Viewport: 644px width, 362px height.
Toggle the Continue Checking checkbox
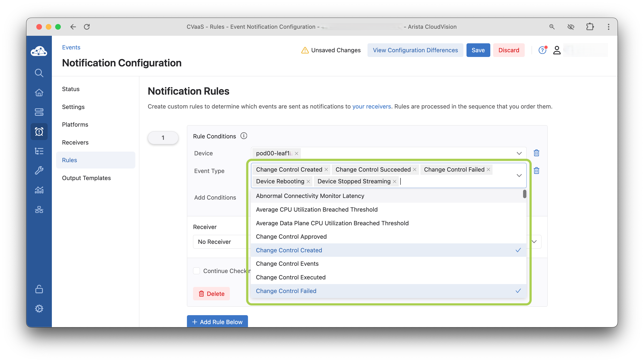[x=197, y=271]
